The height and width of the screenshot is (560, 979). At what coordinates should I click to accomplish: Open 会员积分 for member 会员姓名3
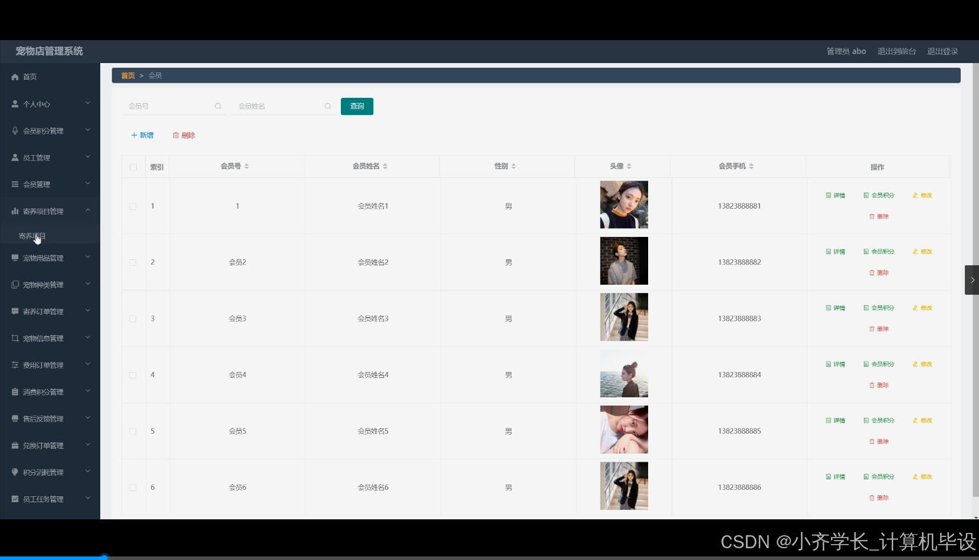[x=879, y=308]
